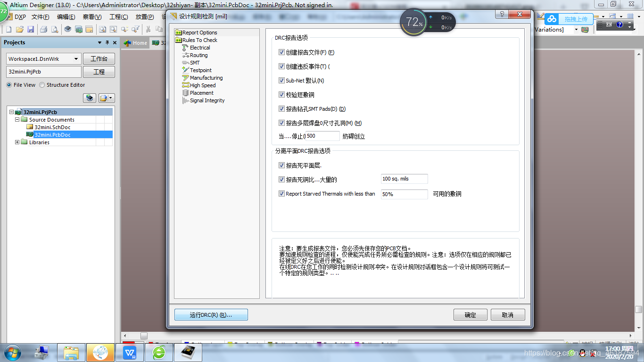
Task: Click the Placement rules category icon
Action: pyautogui.click(x=186, y=93)
